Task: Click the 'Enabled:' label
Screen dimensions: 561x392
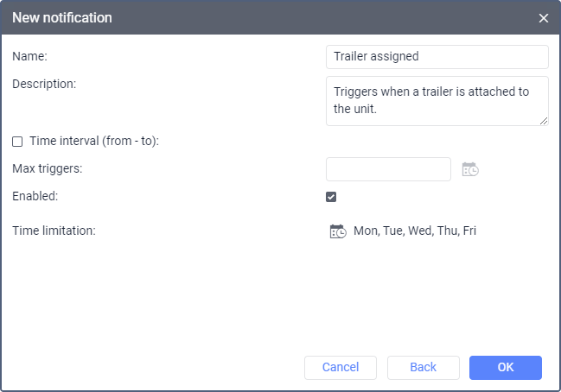Action: pyautogui.click(x=36, y=196)
